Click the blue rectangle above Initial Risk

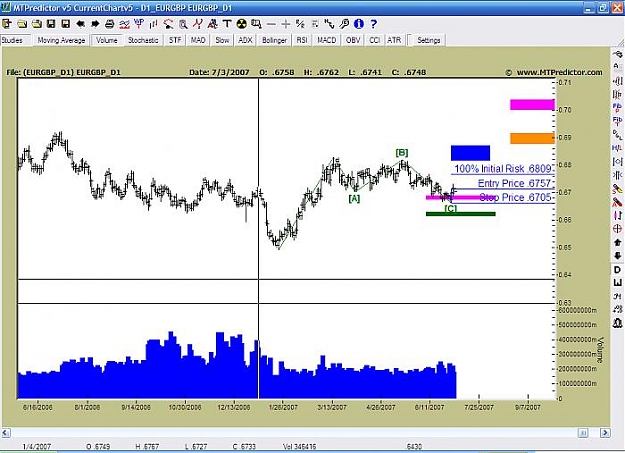pos(470,153)
